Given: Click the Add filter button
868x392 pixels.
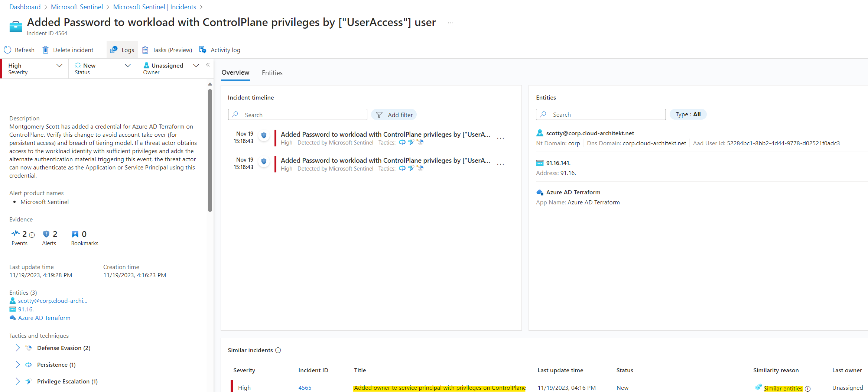Looking at the screenshot, I should pyautogui.click(x=394, y=115).
